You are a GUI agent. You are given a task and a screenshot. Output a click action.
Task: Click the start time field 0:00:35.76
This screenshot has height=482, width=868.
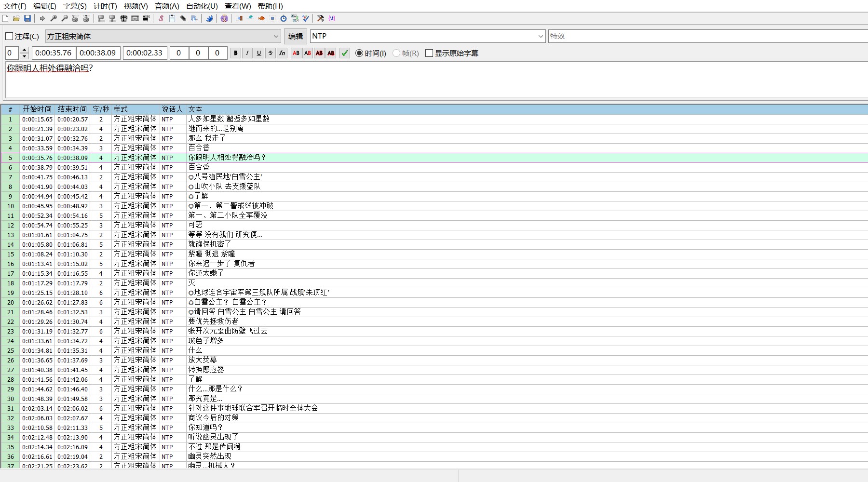[x=54, y=53]
